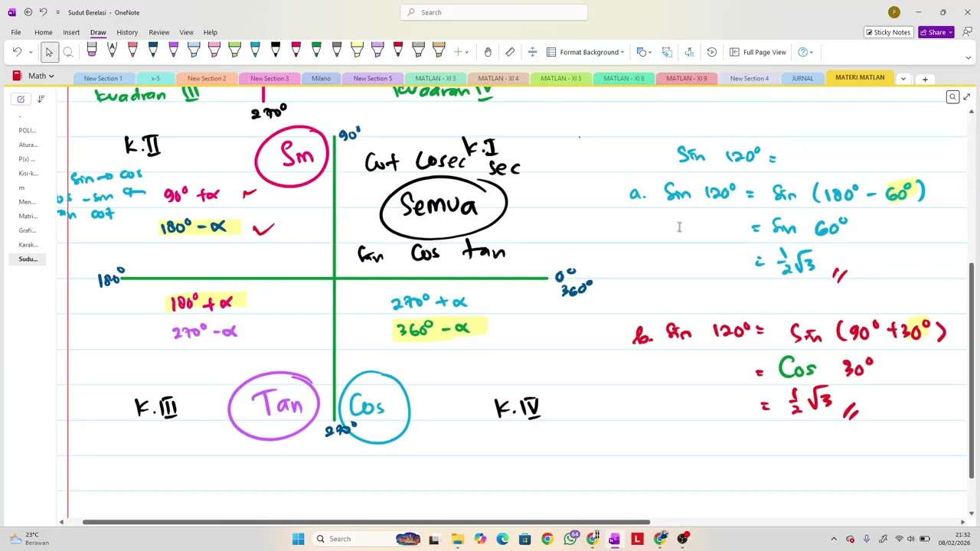
Task: Activate the Lasso Select tool
Action: [x=68, y=52]
